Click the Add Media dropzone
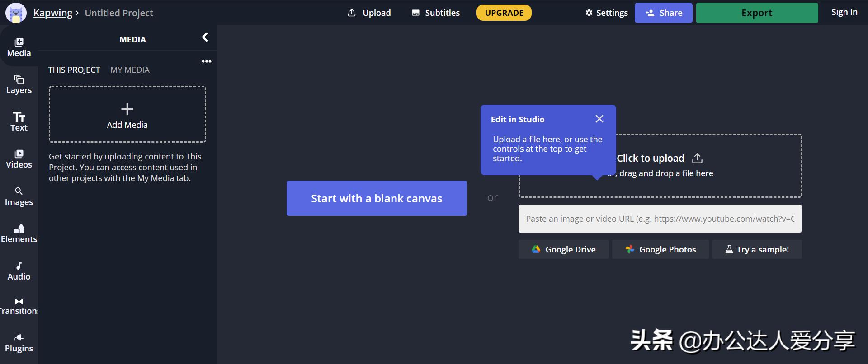 point(127,115)
